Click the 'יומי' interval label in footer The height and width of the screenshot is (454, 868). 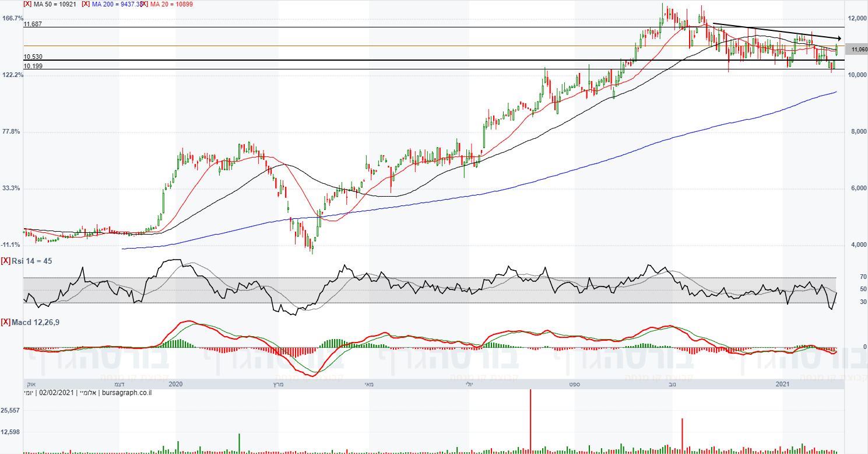29,394
